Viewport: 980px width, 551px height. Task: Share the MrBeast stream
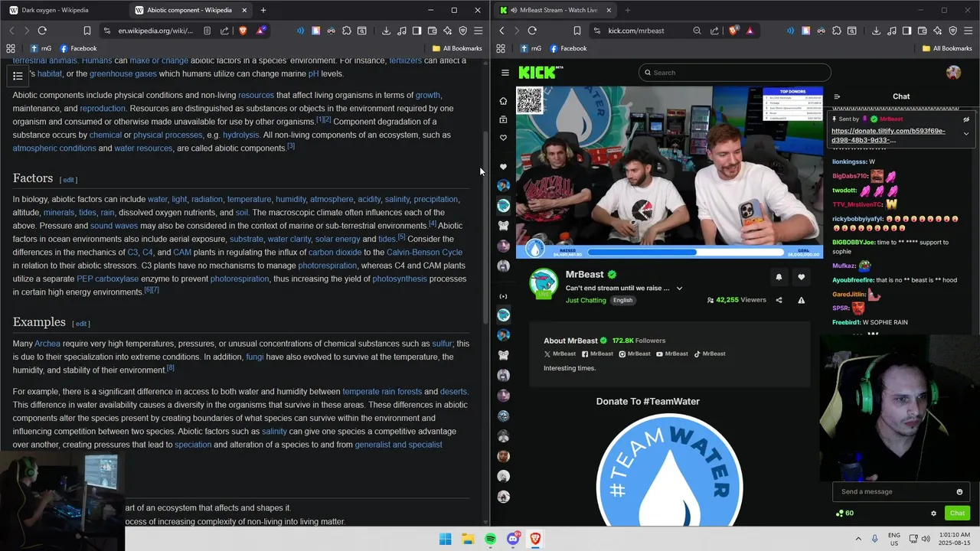point(779,300)
